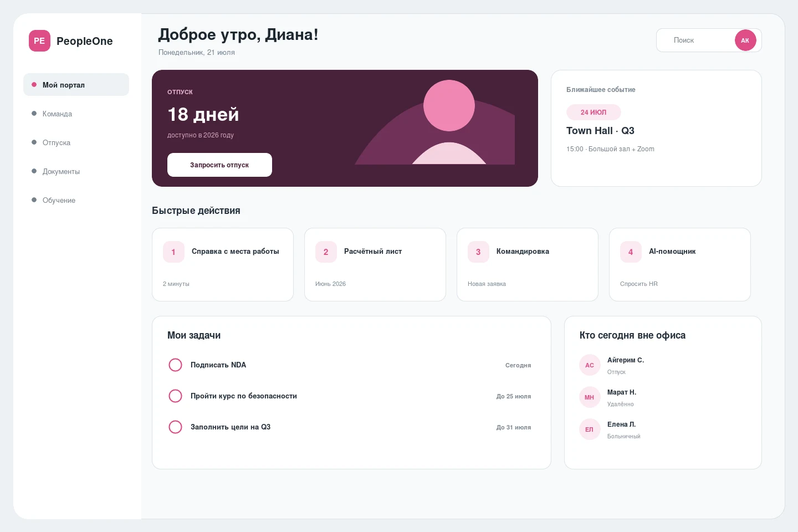798x532 pixels.
Task: Click the number 2 badge on Расчётный лист card
Action: tap(326, 252)
